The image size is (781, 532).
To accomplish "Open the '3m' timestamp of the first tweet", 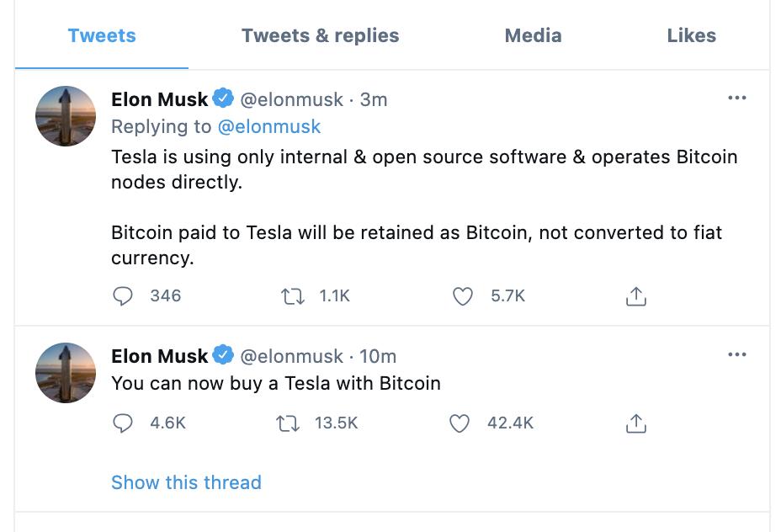I will coord(374,99).
